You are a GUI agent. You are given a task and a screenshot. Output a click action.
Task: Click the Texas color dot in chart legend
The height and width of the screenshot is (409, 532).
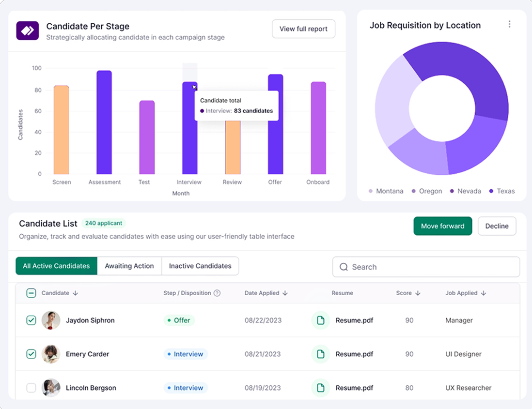(491, 191)
